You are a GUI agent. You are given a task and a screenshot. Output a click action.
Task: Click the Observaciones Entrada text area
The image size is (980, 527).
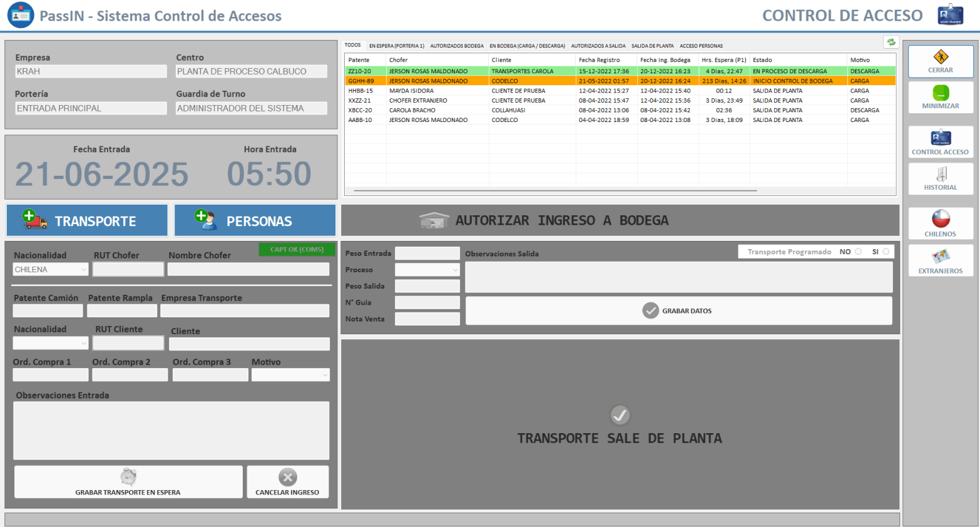click(x=171, y=431)
